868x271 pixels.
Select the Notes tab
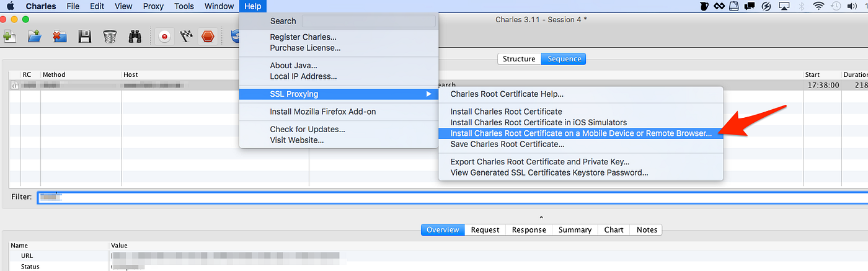click(647, 229)
